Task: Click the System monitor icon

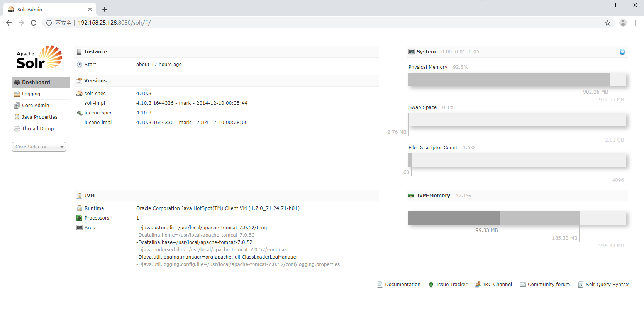Action: click(x=412, y=52)
